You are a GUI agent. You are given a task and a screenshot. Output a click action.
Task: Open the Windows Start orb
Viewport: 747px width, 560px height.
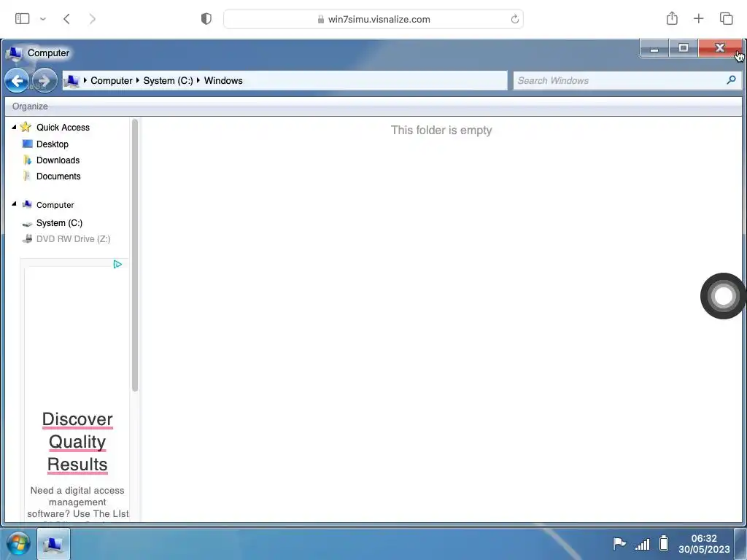point(18,543)
